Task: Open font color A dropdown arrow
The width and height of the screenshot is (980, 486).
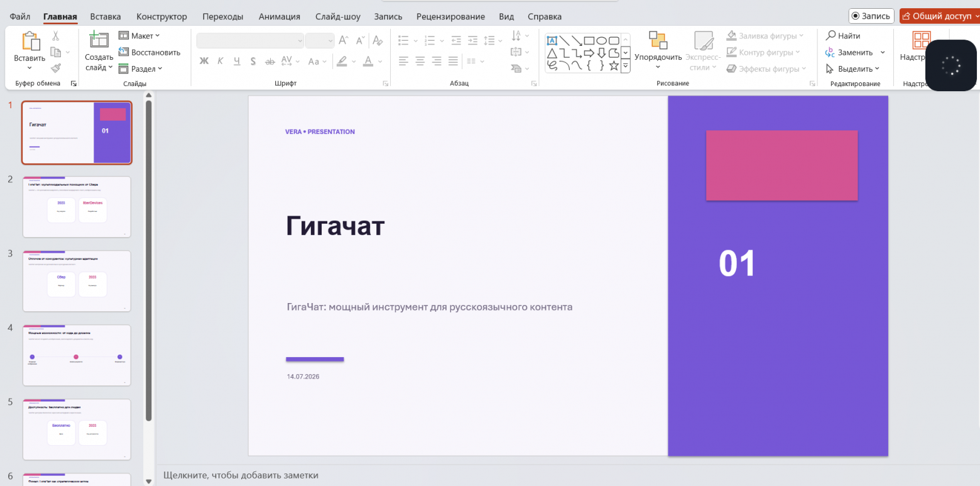Action: point(381,61)
